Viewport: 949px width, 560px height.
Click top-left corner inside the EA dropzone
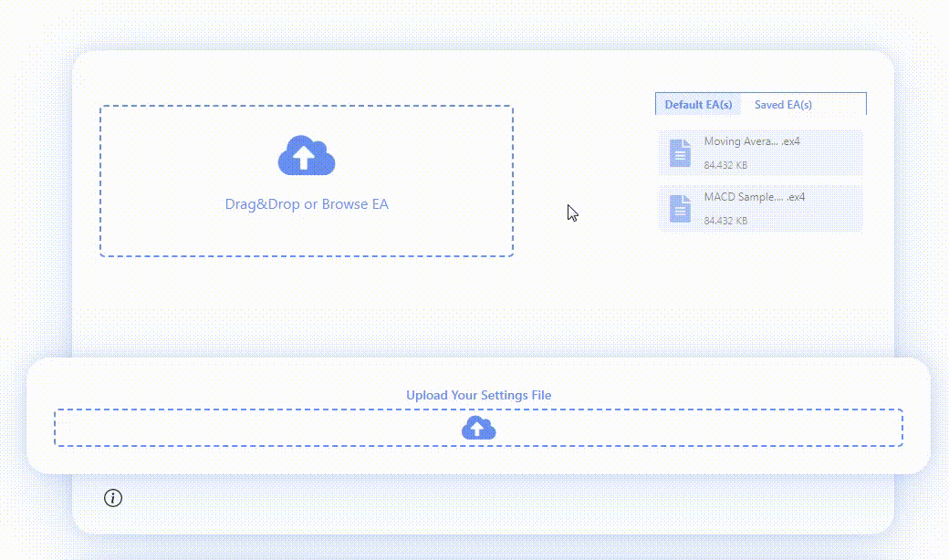pyautogui.click(x=114, y=119)
